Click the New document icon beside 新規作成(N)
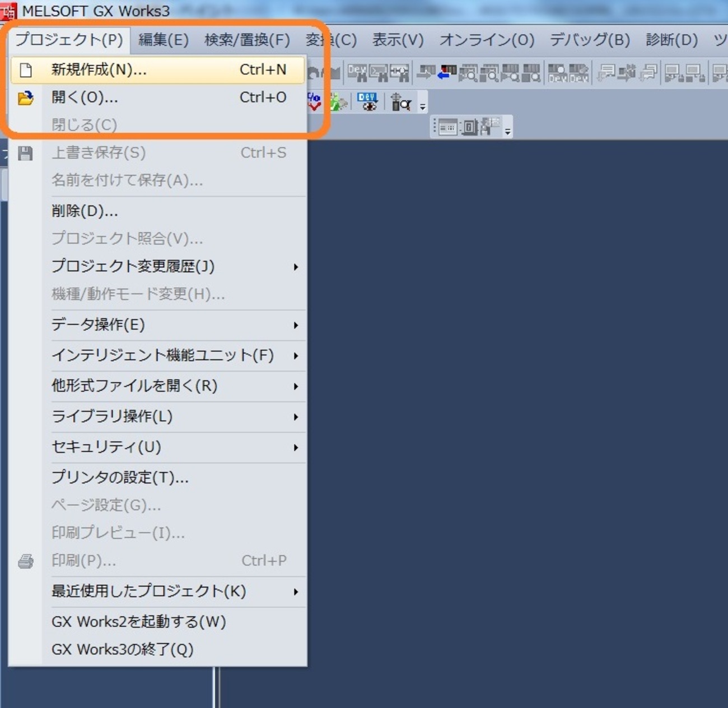This screenshot has width=728, height=708. coord(25,70)
